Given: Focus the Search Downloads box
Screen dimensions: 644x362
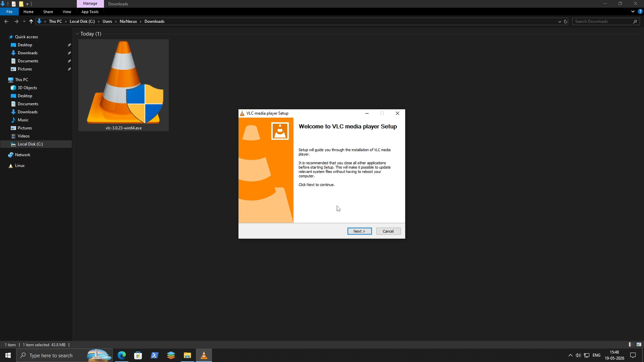Looking at the screenshot, I should click(603, 21).
